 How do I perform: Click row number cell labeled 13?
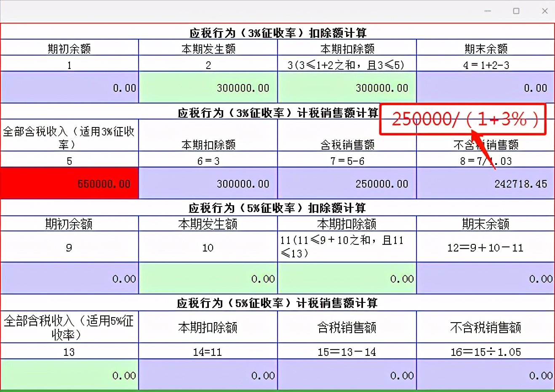69,351
